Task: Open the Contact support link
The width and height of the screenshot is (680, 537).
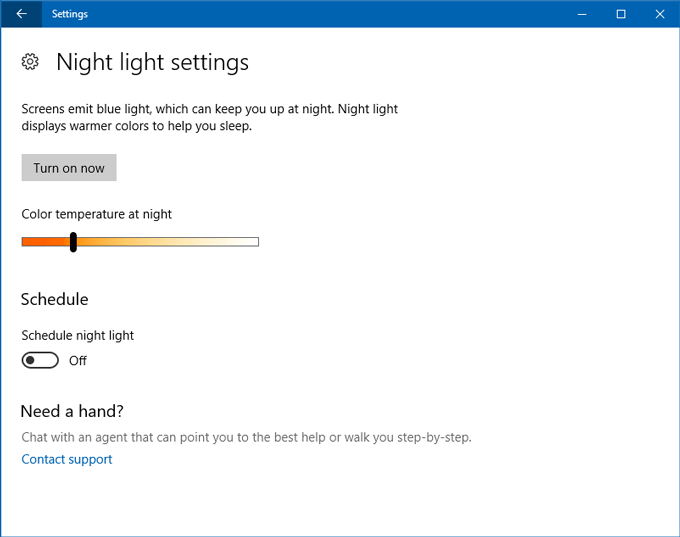Action: pyautogui.click(x=67, y=459)
